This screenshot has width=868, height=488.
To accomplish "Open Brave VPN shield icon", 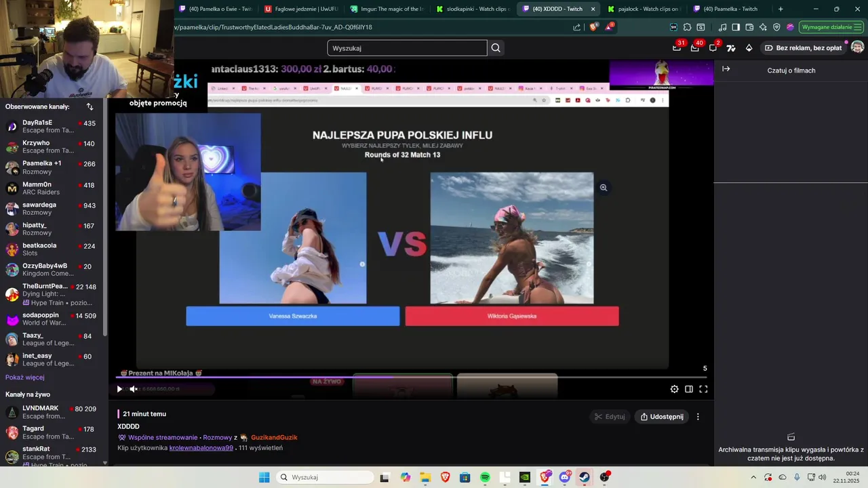I will (x=776, y=27).
